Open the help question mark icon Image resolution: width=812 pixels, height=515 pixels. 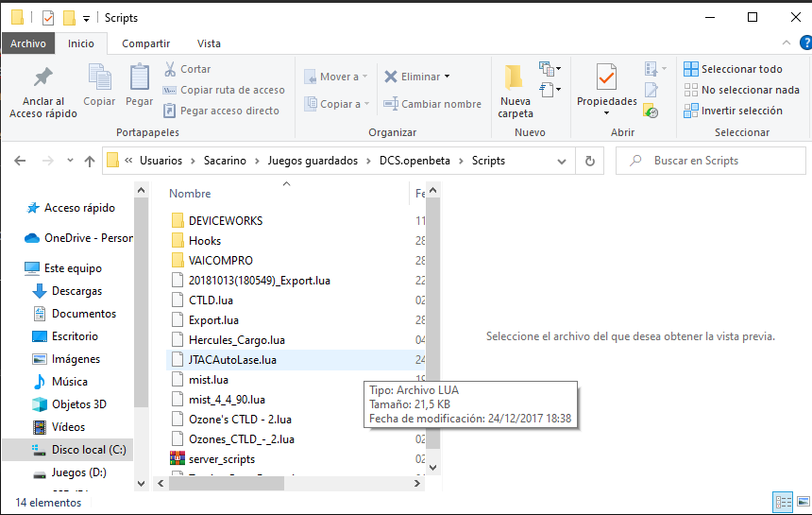(805, 43)
